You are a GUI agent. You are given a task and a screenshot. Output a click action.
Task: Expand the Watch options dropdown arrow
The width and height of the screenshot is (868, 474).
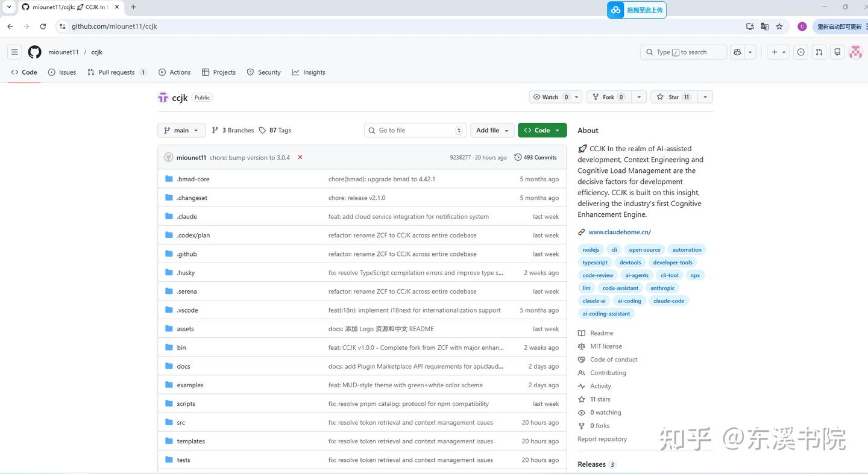577,97
